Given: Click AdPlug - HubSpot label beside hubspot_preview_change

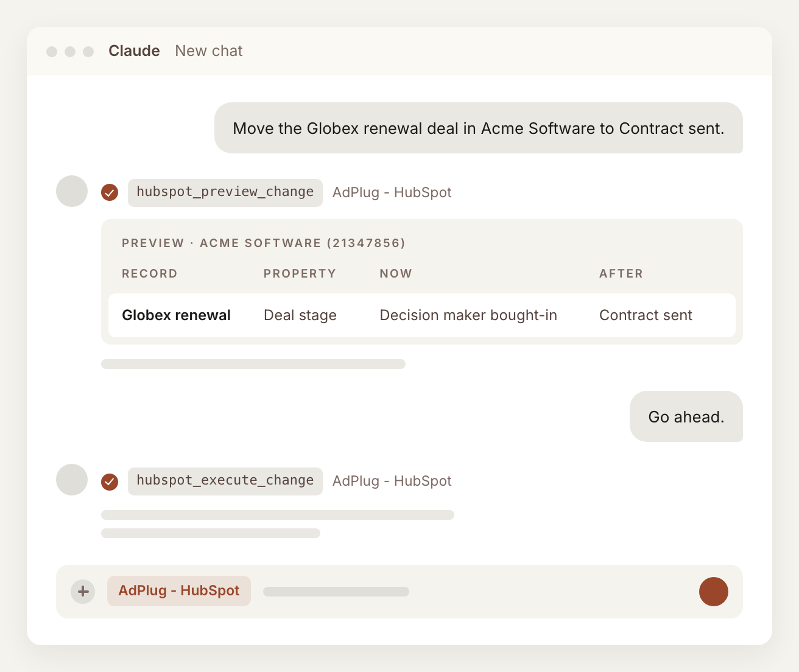Looking at the screenshot, I should (392, 192).
